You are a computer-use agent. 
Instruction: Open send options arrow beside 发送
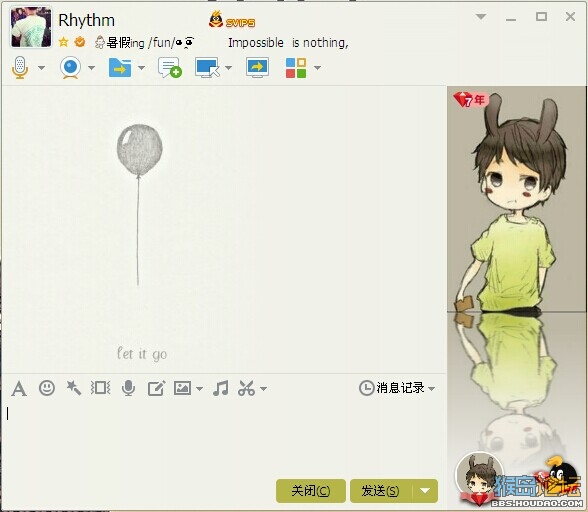[x=425, y=491]
